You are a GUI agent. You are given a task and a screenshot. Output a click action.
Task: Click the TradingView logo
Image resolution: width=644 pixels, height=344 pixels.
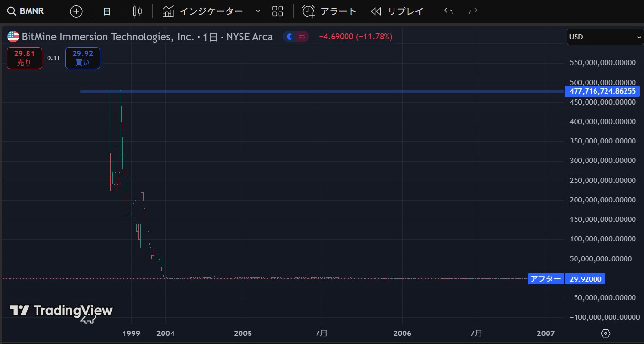61,311
